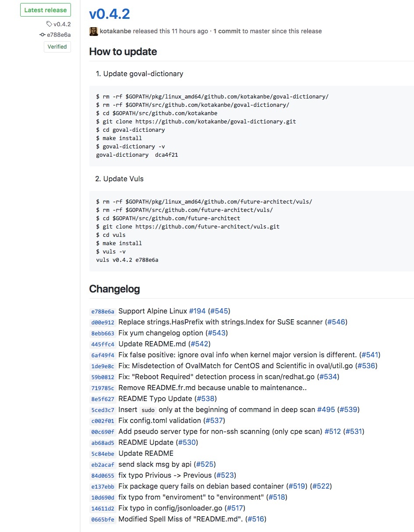Open pull request #525 slack msg api
The height and width of the screenshot is (532, 414).
pos(205,464)
